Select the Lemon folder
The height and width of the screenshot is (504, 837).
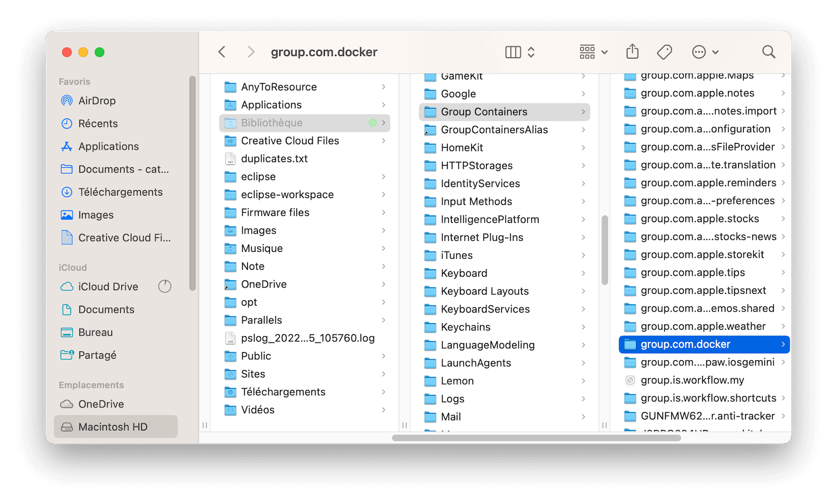[x=504, y=381]
